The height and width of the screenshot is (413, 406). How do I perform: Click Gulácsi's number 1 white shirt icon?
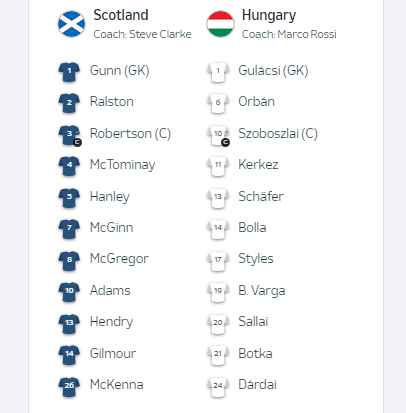pos(218,72)
